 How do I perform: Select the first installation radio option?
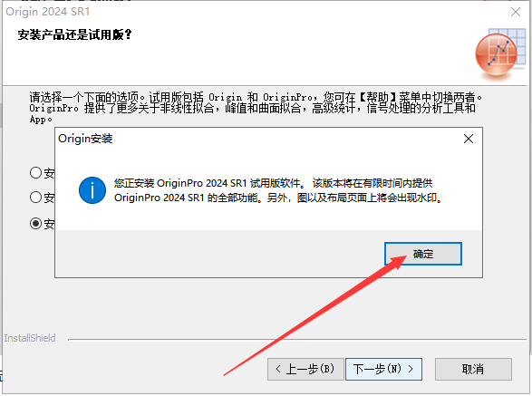[x=35, y=172]
